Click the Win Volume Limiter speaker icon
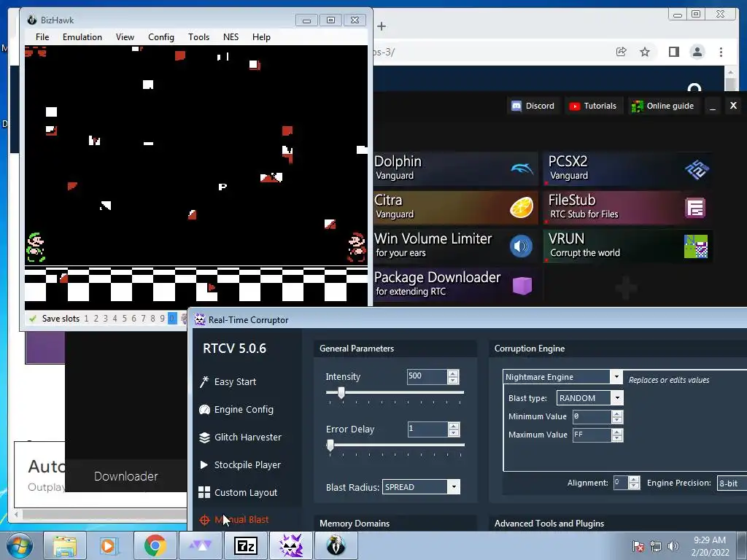Screen dimensions: 747x560 521,246
